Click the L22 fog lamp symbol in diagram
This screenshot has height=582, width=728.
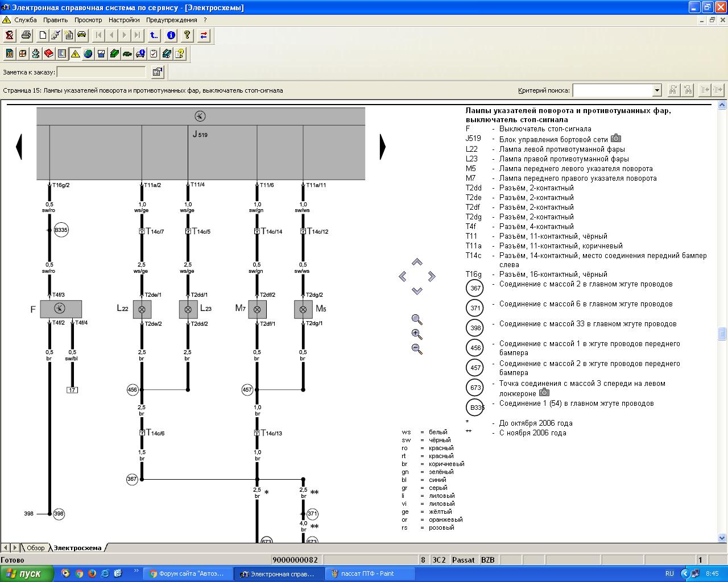142,310
